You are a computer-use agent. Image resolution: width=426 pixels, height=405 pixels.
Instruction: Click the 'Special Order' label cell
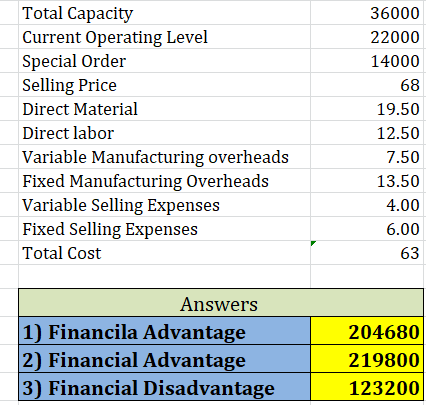coord(164,61)
